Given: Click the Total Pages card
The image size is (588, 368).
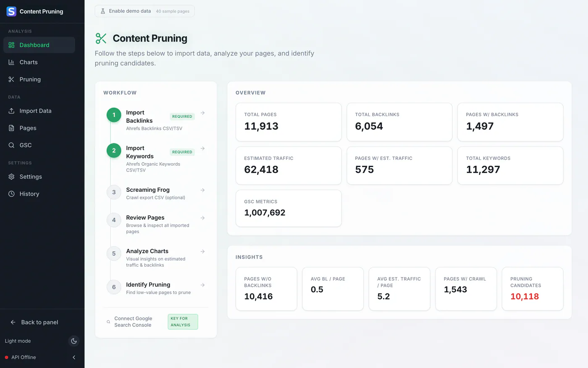Looking at the screenshot, I should [x=289, y=122].
